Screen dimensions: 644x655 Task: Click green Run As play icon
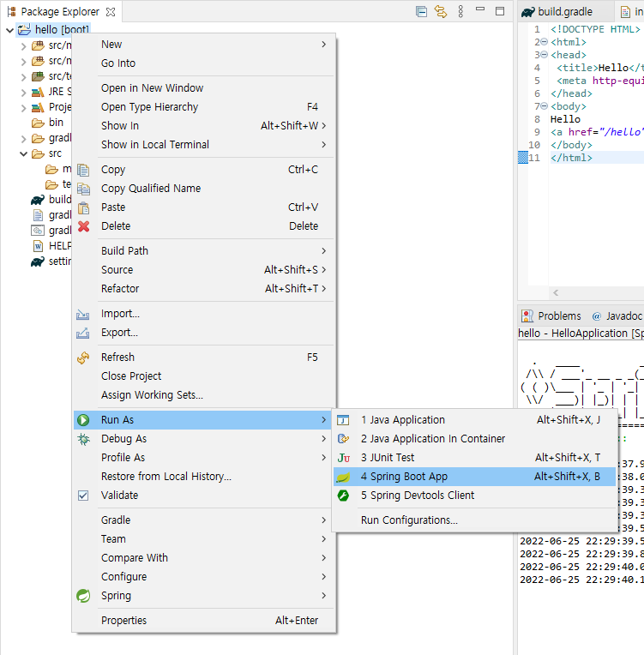83,420
